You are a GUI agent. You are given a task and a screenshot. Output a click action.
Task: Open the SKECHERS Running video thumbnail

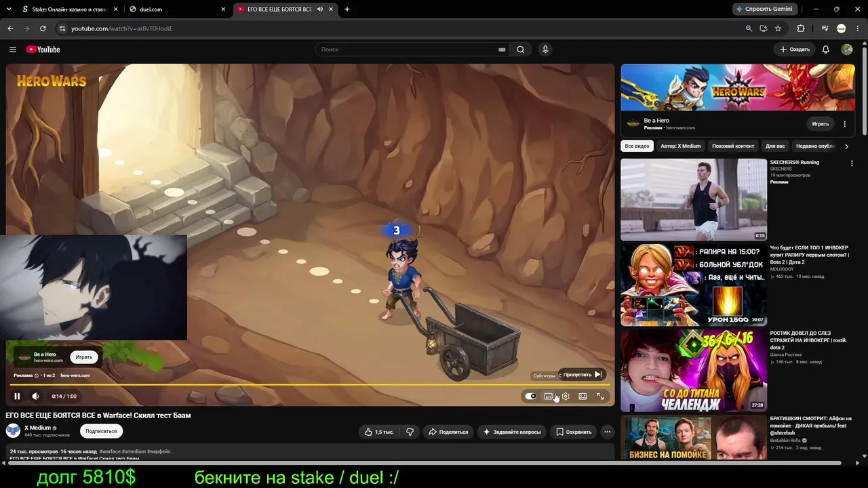pos(694,200)
